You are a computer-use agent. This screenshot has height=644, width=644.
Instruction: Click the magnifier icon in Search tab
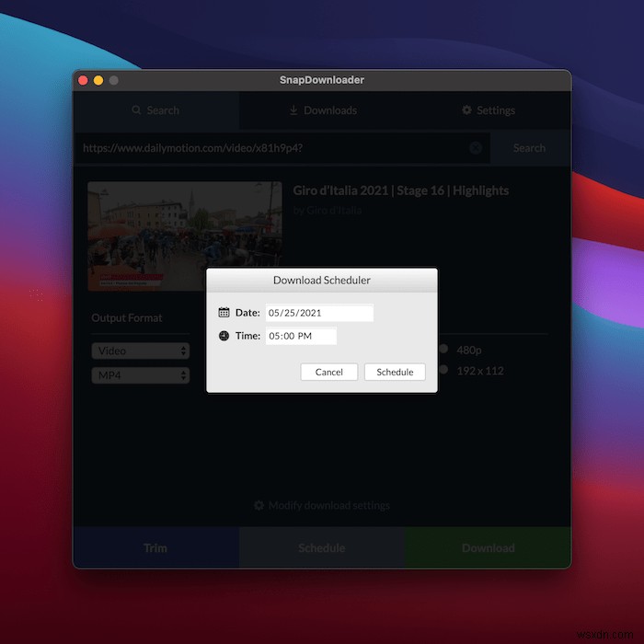[136, 110]
